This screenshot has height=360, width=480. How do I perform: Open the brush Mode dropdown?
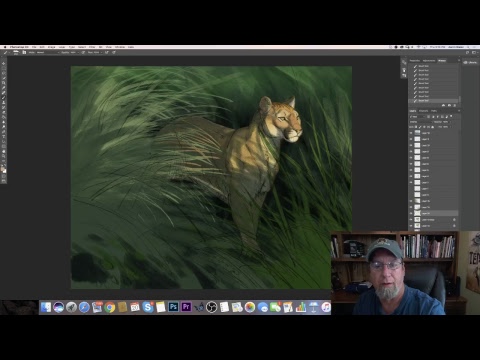(x=48, y=52)
